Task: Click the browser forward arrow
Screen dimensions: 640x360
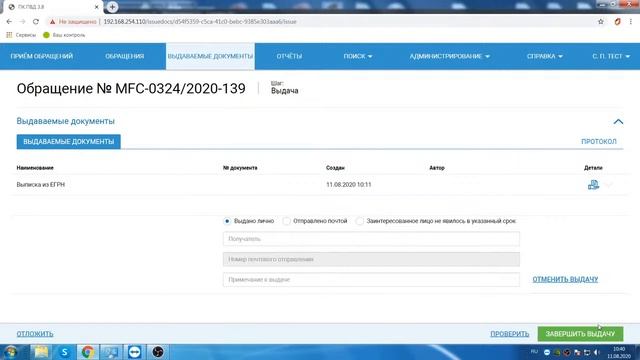Action: point(22,22)
